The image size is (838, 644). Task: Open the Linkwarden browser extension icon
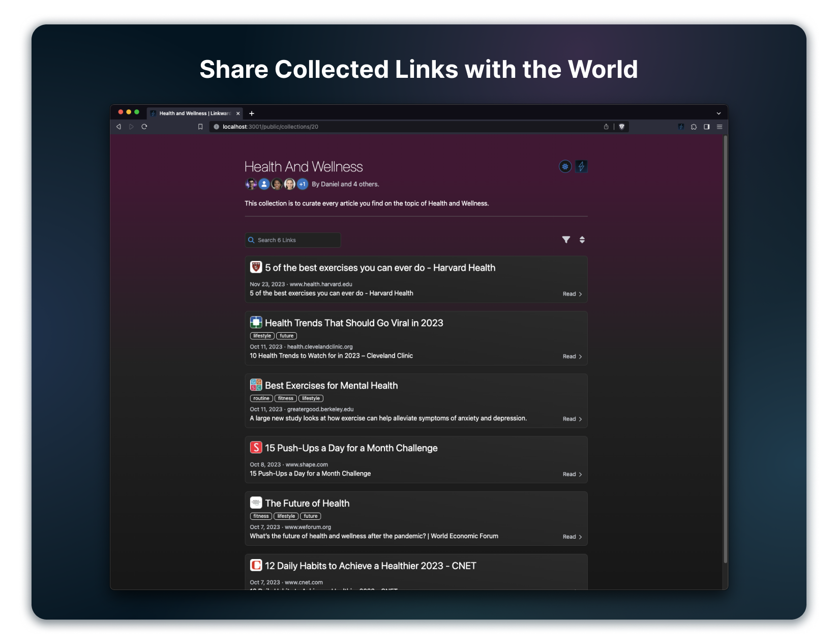click(x=681, y=127)
